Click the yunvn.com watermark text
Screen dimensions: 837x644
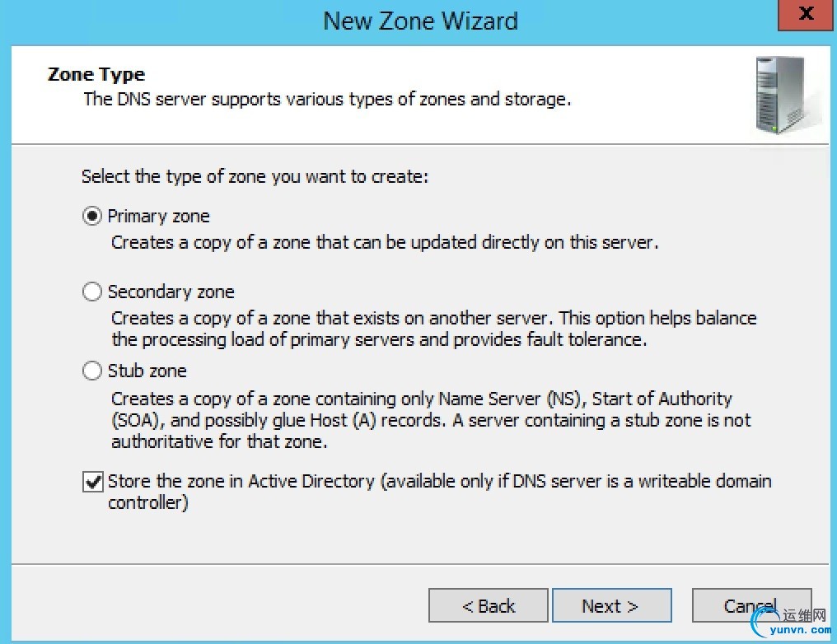pos(801,631)
